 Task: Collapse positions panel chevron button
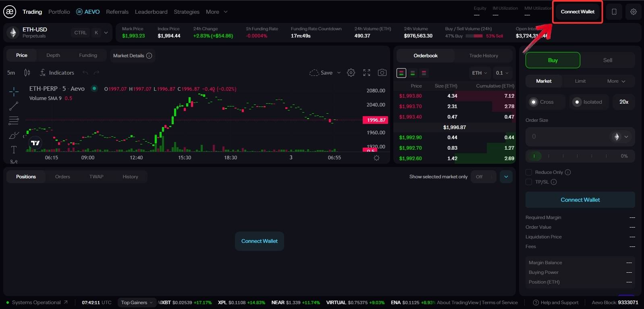[506, 177]
